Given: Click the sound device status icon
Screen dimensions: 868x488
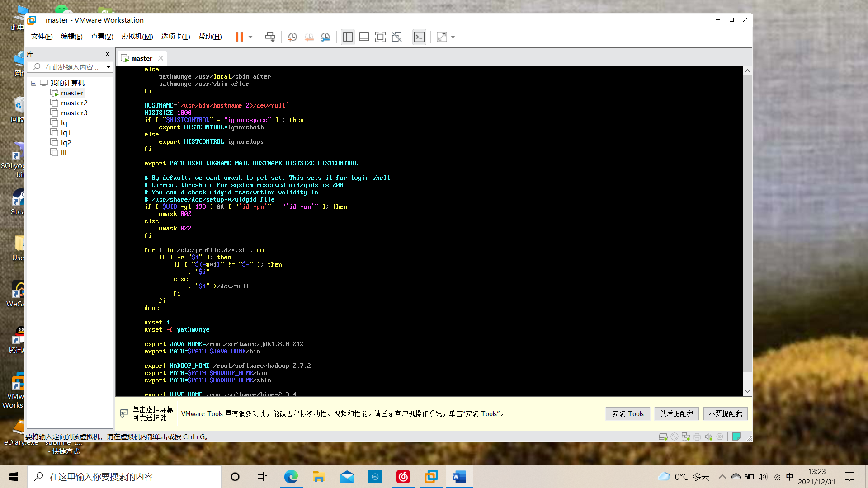Looking at the screenshot, I should point(708,436).
